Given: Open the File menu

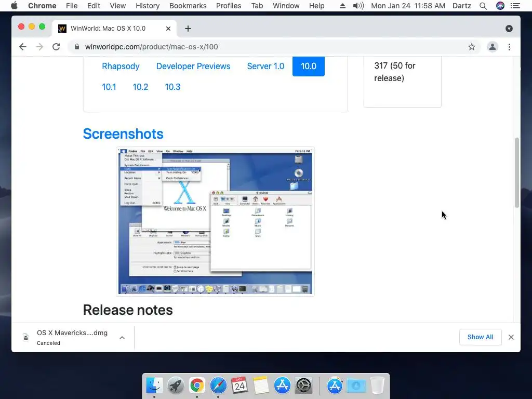Looking at the screenshot, I should tap(72, 6).
